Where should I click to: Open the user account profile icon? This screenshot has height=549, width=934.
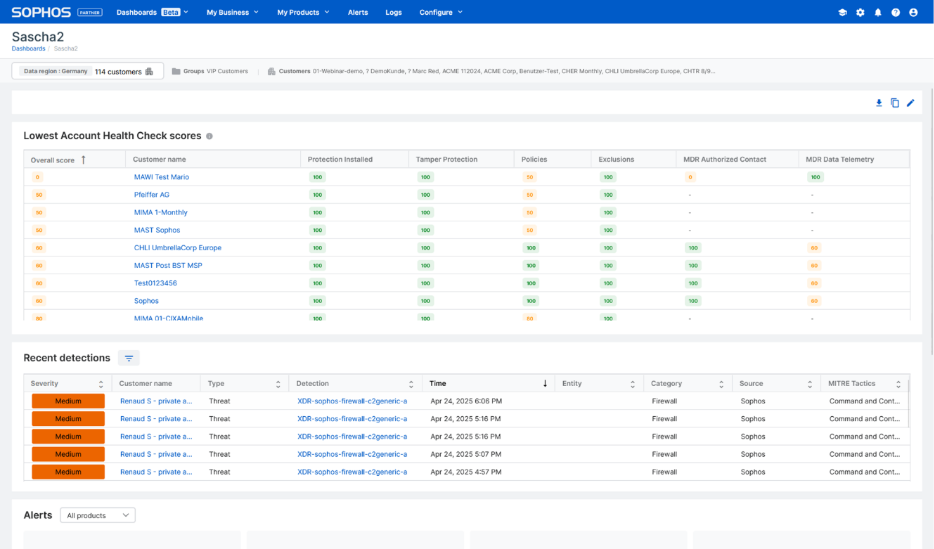914,12
